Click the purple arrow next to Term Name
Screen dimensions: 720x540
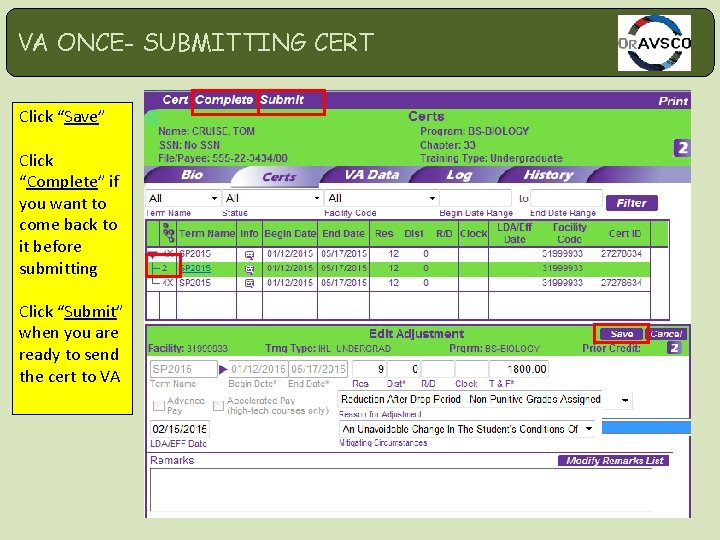tap(223, 369)
